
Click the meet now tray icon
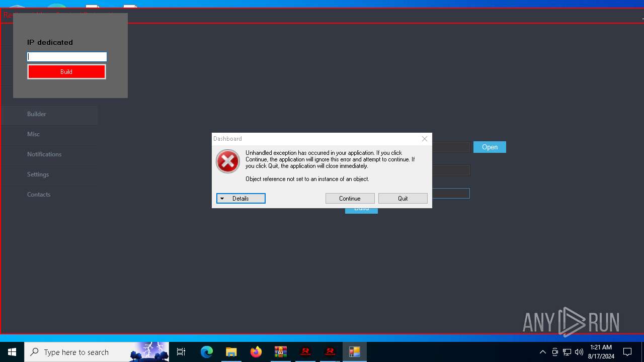pos(555,352)
